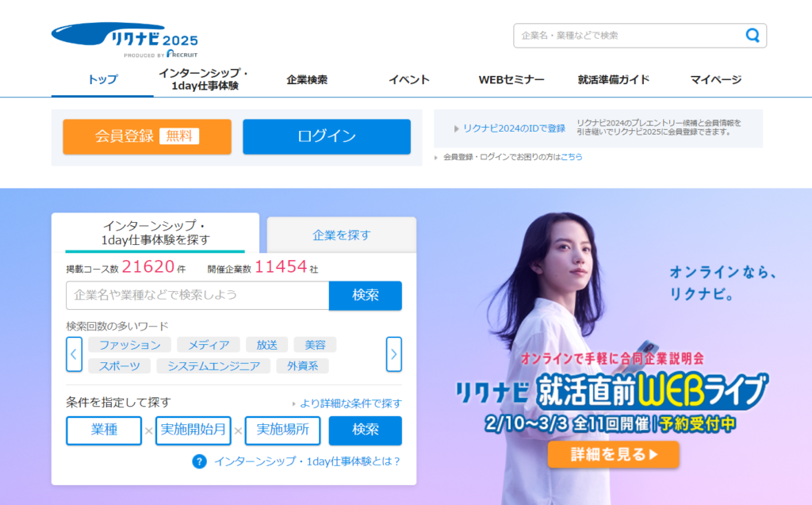Screen dimensions: 812x505
Task: Select the システムエンジニア keyword tag
Action: pos(213,365)
